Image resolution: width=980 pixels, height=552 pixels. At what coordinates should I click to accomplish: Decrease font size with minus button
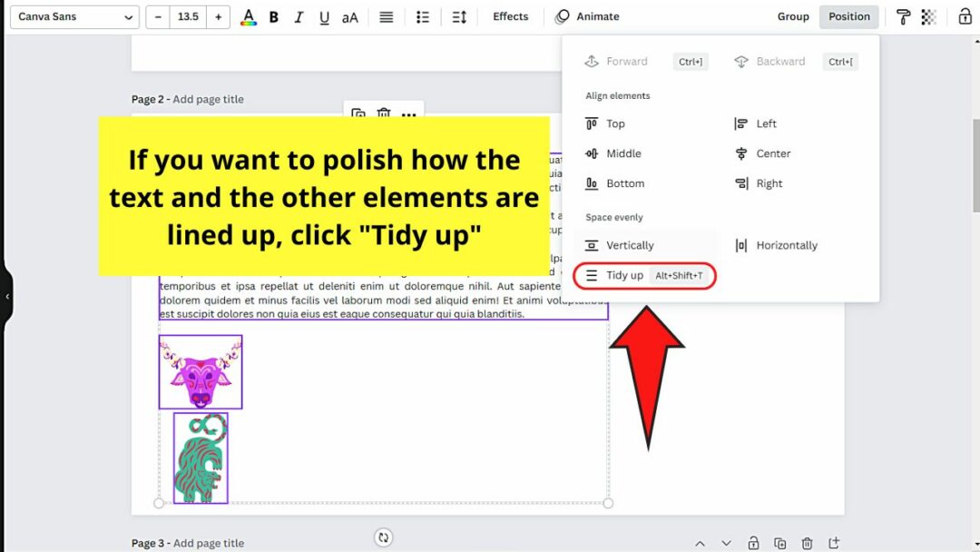tap(158, 17)
